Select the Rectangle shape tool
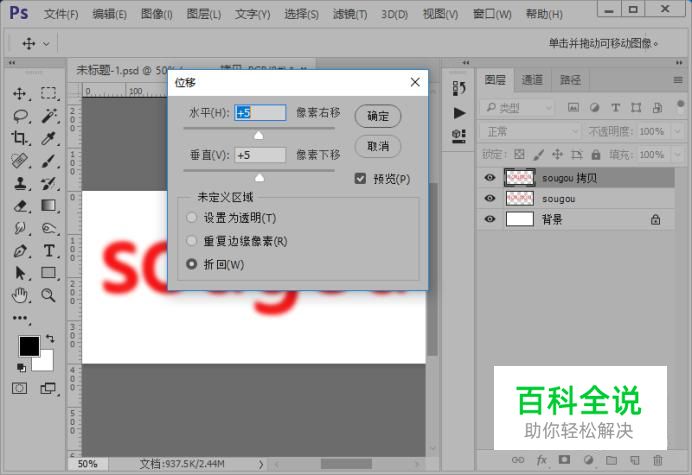The image size is (692, 475). [x=49, y=273]
